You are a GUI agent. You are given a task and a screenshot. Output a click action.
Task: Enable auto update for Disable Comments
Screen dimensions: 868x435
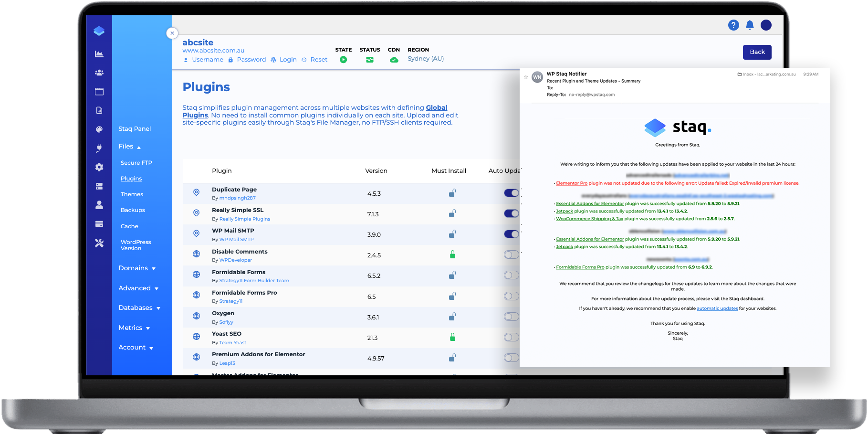click(512, 255)
